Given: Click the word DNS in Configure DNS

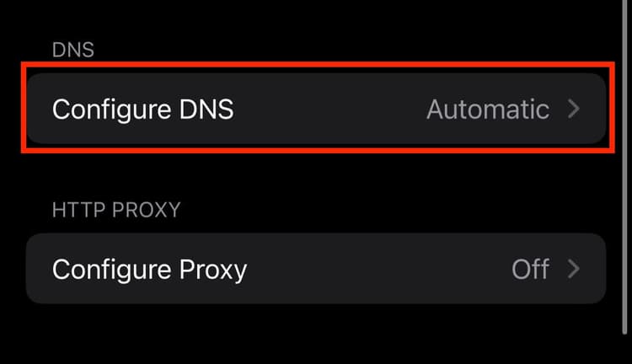Looking at the screenshot, I should pyautogui.click(x=206, y=110).
